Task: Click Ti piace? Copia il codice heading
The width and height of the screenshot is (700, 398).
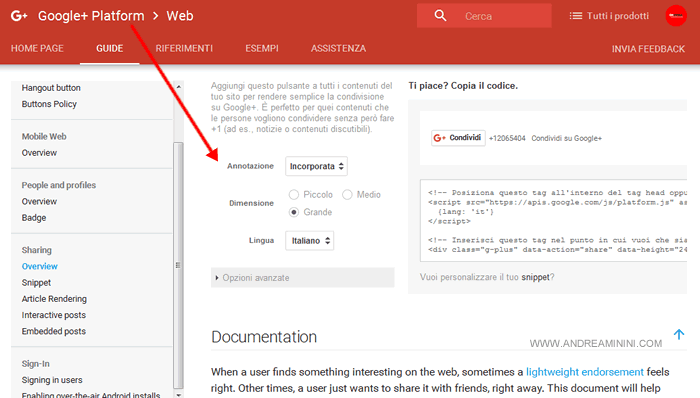Action: 463,86
